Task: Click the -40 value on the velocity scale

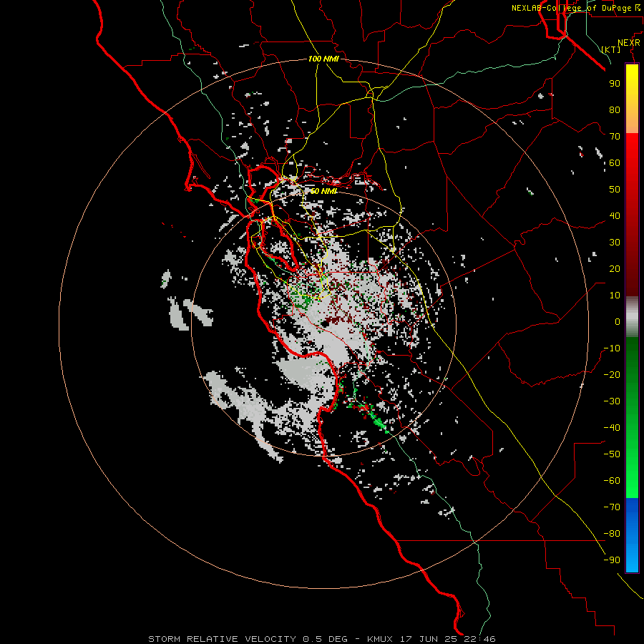Action: (612, 428)
